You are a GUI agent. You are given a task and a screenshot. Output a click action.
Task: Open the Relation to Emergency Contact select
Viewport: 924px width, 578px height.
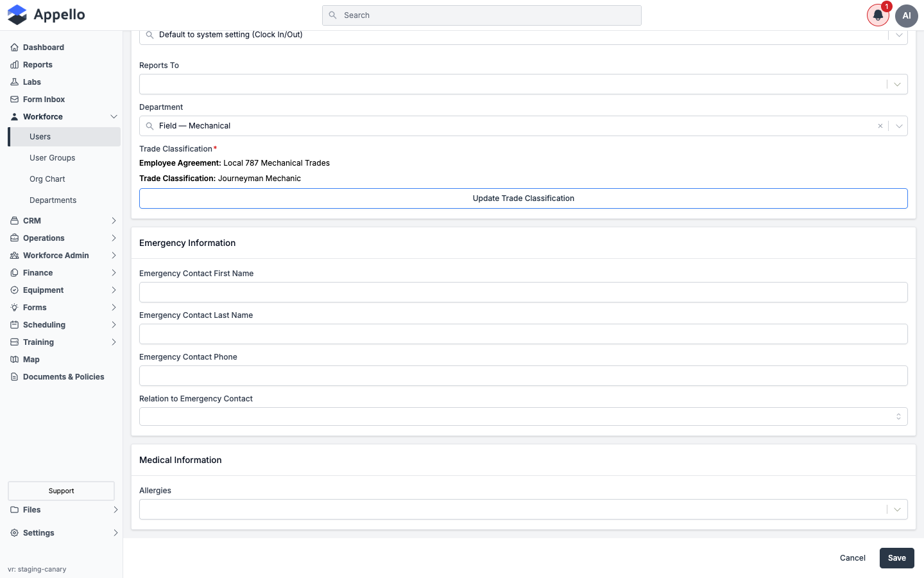pyautogui.click(x=523, y=417)
